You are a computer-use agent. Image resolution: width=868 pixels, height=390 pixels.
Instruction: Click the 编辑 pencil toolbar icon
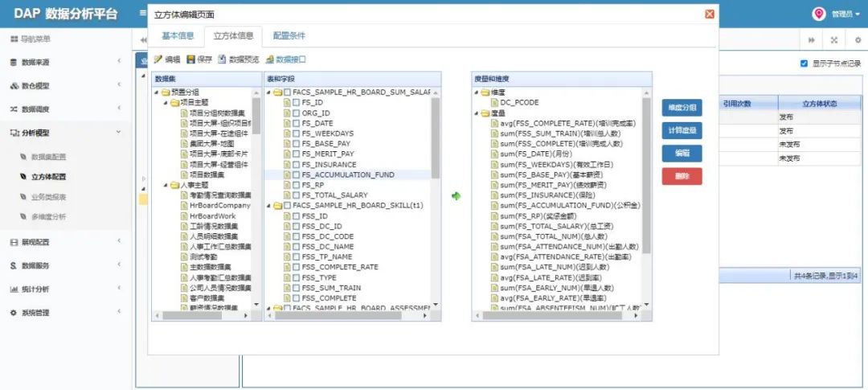158,60
